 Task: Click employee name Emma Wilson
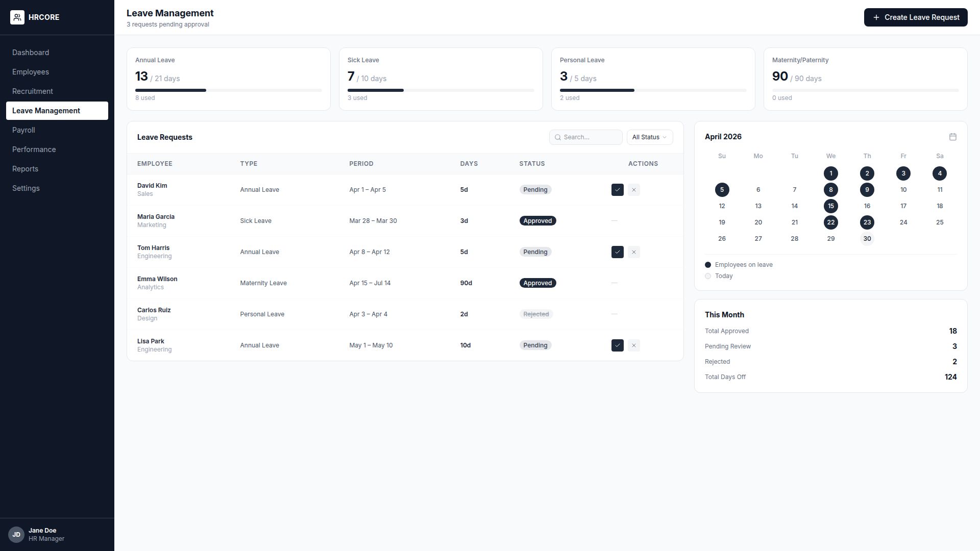(157, 279)
